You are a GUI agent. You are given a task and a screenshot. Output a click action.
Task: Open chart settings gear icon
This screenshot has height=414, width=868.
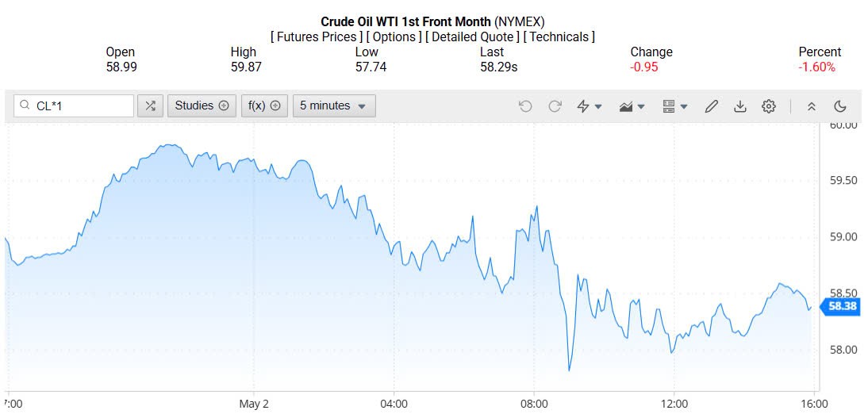768,106
